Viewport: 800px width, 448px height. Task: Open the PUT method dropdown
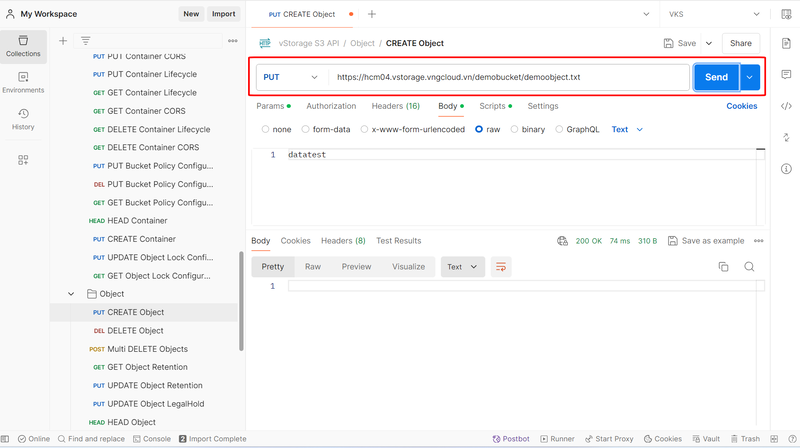pyautogui.click(x=291, y=77)
